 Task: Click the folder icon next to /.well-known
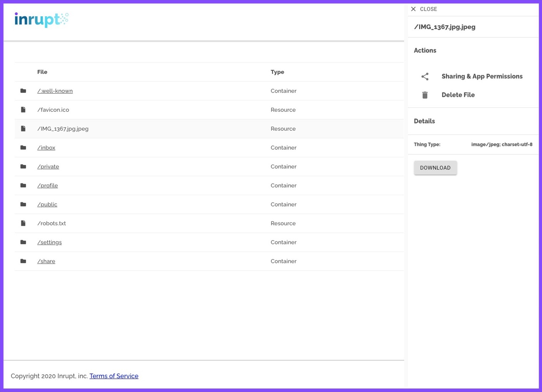point(23,91)
